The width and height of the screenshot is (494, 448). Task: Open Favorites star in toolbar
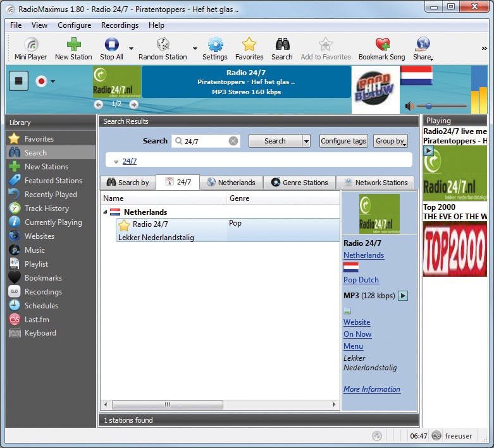[x=249, y=49]
